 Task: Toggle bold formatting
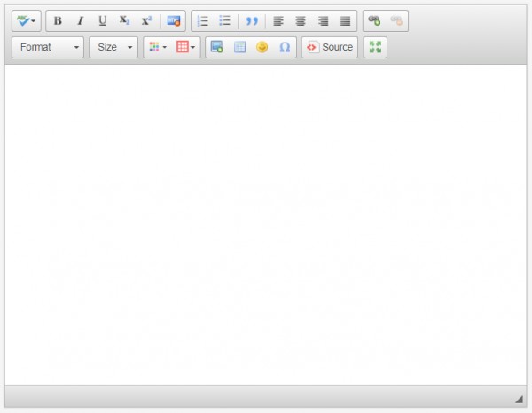click(x=58, y=20)
